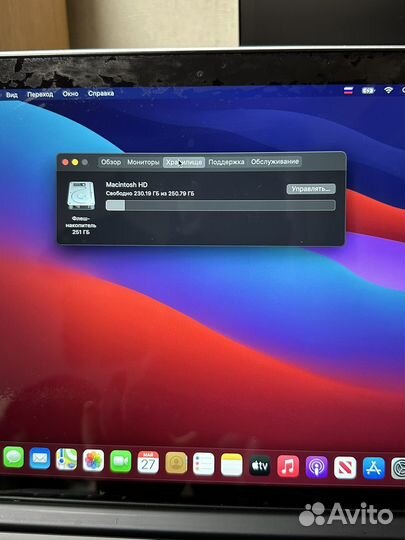405x540 pixels.
Task: Switch to the Обслуживание tab
Action: [274, 162]
